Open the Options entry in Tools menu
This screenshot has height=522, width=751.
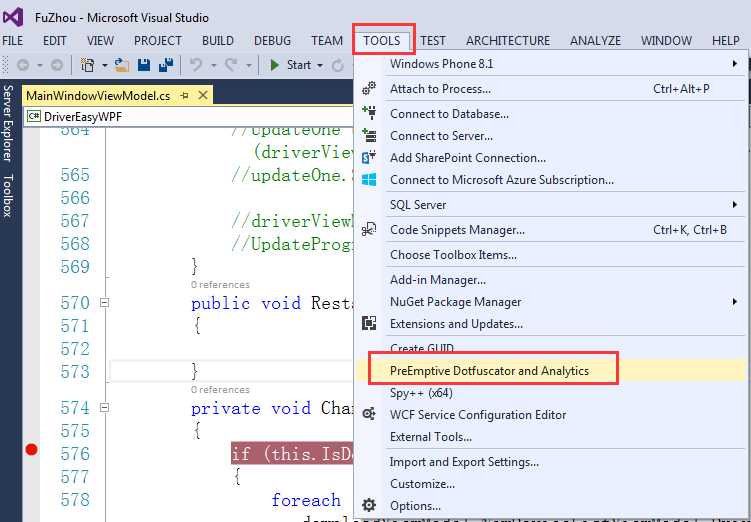point(551,506)
